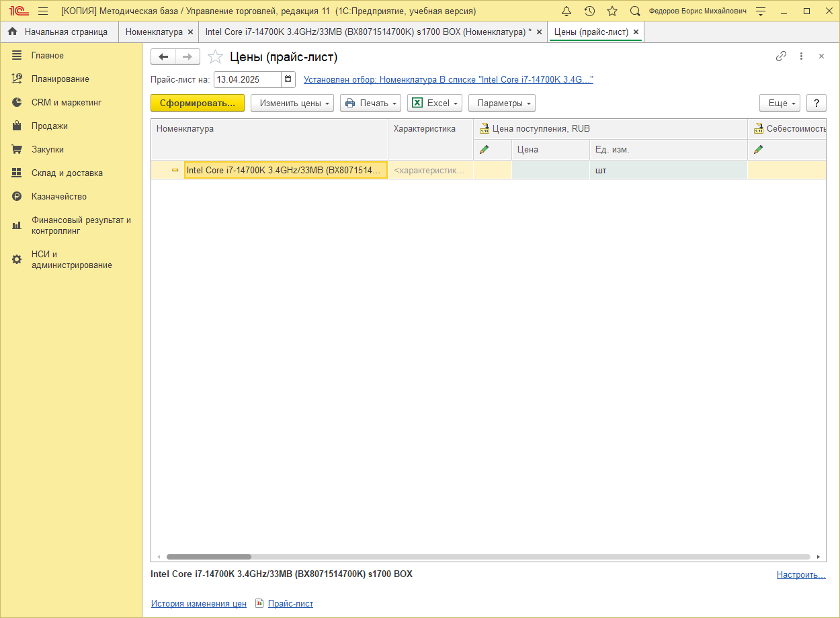The width and height of the screenshot is (840, 618).
Task: Expand the Параметры dropdown
Action: point(501,103)
